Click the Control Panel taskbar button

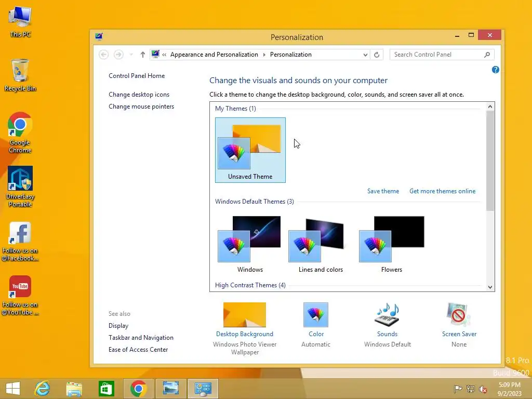click(x=203, y=389)
